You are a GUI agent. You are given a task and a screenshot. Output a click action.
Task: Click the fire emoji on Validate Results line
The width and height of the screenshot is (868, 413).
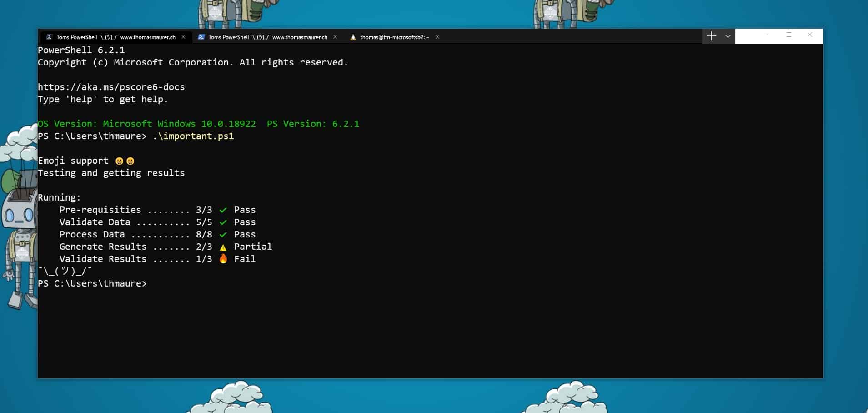(x=222, y=259)
